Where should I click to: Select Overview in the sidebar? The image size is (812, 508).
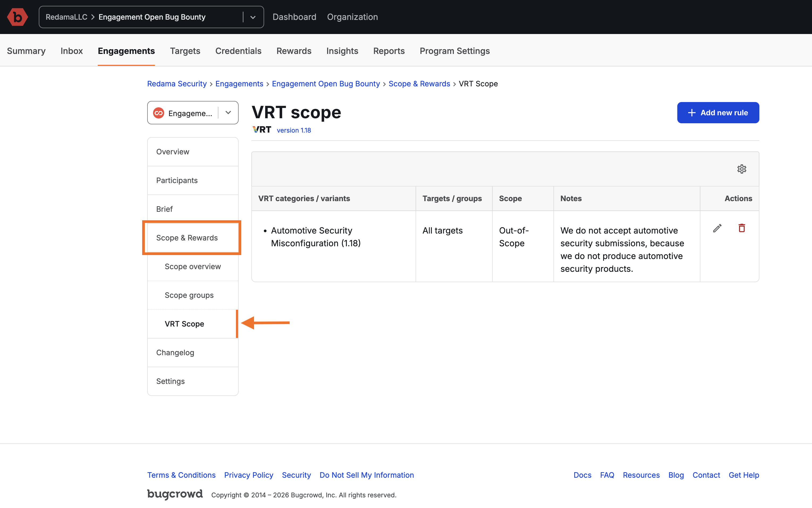click(x=193, y=151)
